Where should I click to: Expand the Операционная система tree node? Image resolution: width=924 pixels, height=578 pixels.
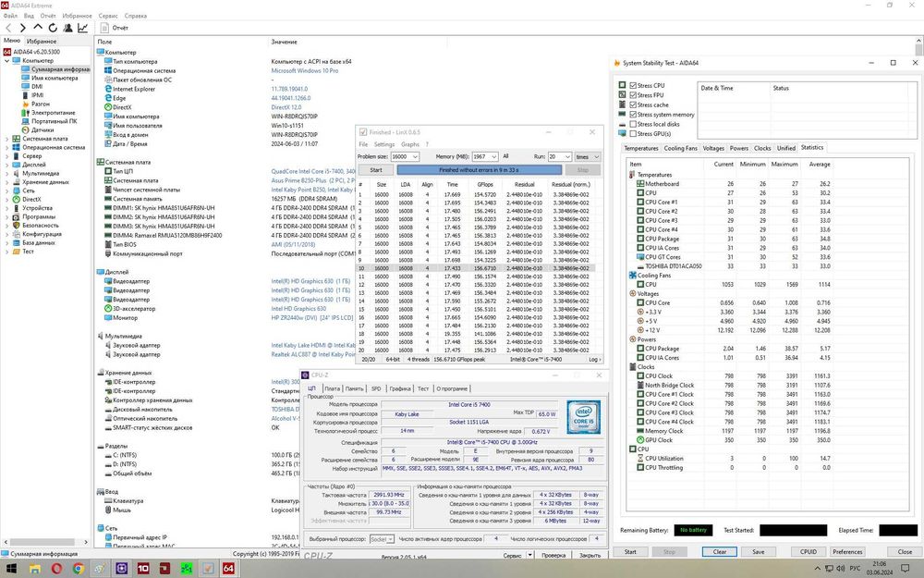point(7,147)
